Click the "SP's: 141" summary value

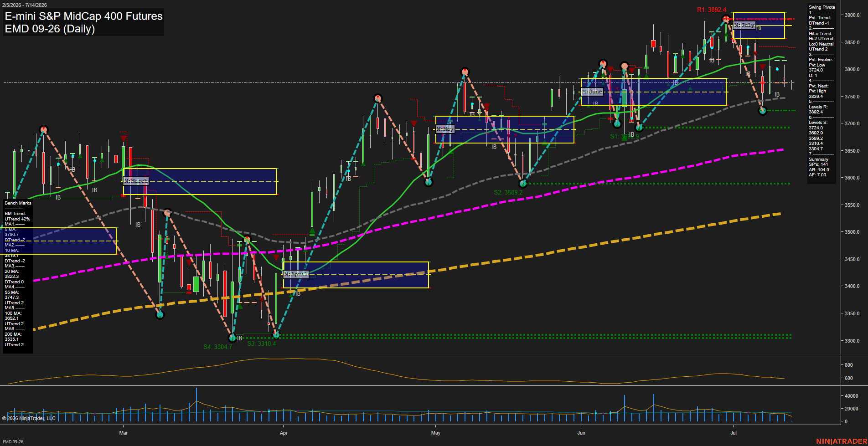[x=818, y=164]
